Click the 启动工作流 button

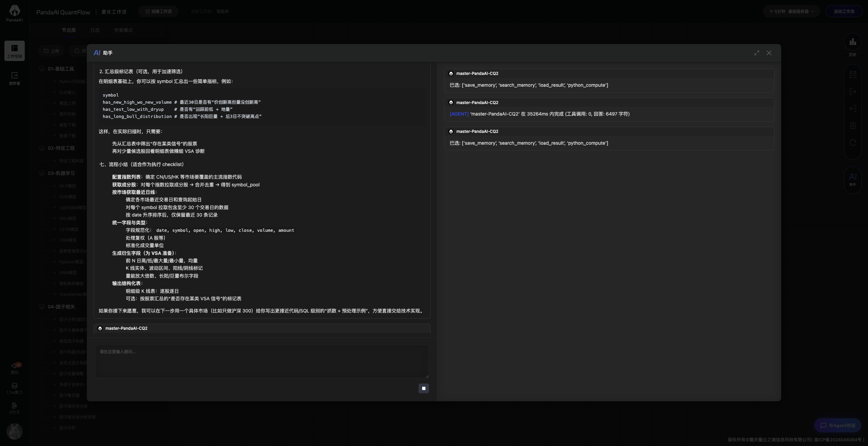844,12
